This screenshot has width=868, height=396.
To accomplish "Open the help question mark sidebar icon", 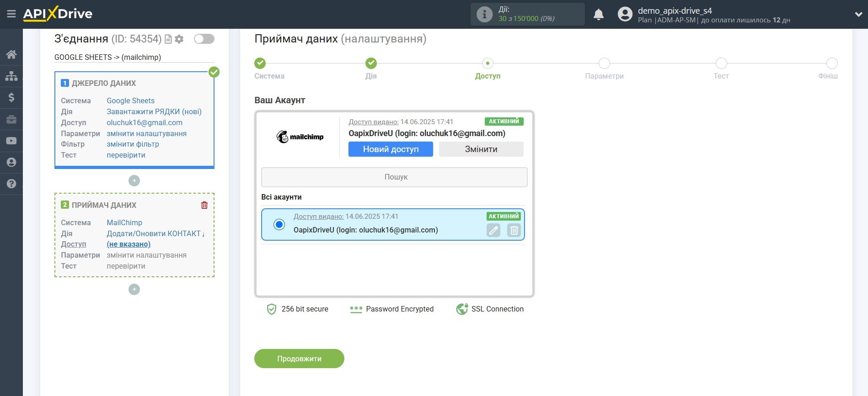I will click(x=11, y=184).
